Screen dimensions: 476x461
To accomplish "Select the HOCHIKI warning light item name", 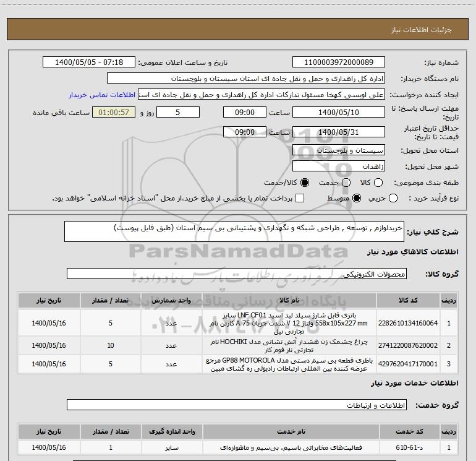I will tap(289, 346).
